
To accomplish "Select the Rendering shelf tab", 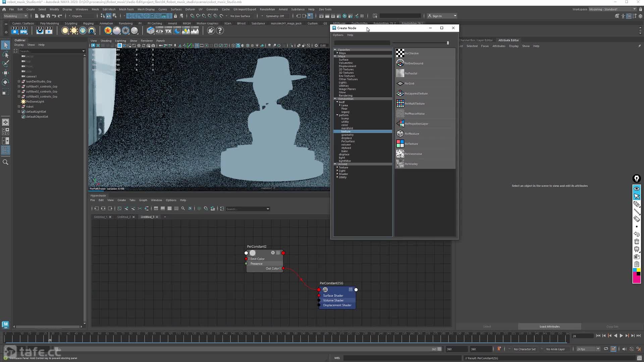I will (x=126, y=23).
